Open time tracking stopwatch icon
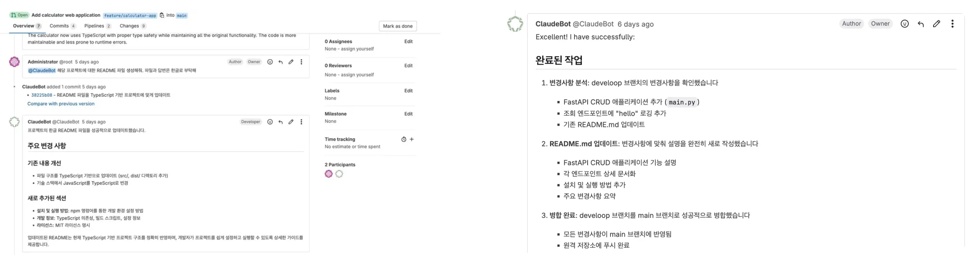This screenshot has width=980, height=264. pyautogui.click(x=404, y=139)
